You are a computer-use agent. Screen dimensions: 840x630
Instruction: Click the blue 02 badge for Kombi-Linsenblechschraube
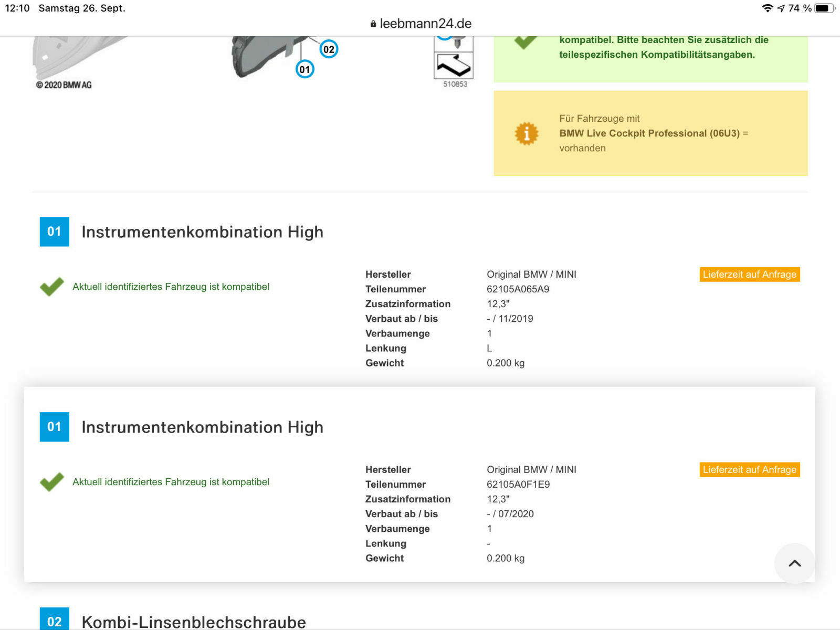click(55, 619)
